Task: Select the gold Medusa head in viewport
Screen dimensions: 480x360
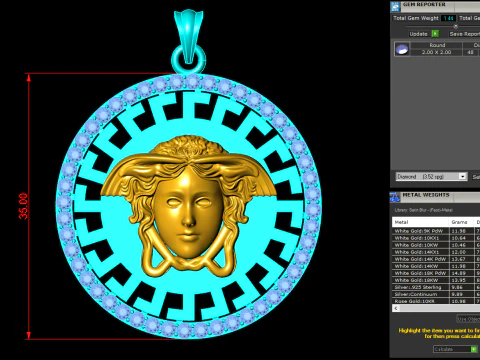Action: tap(188, 207)
